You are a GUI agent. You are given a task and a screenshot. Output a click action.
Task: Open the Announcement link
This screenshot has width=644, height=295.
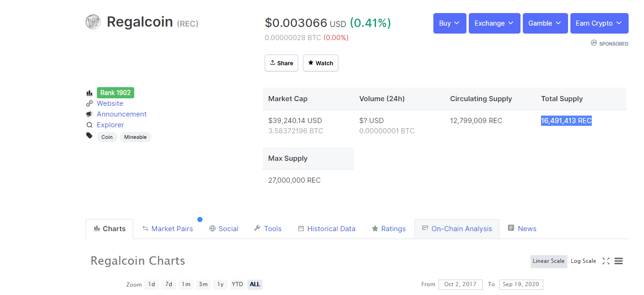tap(122, 114)
